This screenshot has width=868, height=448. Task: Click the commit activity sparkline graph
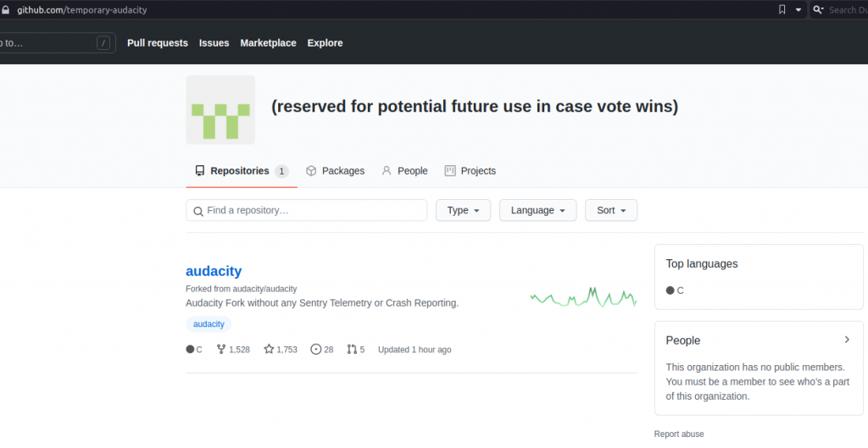point(583,297)
